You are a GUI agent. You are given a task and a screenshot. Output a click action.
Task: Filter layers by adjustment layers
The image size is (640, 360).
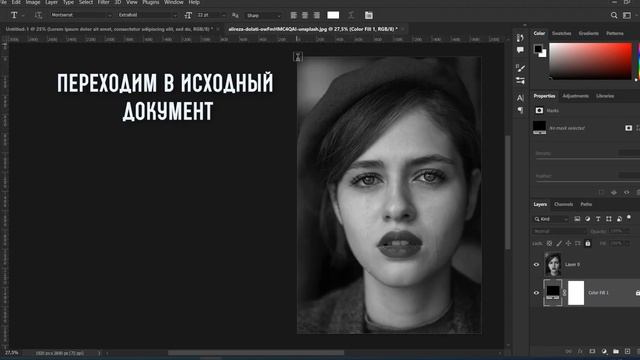pyautogui.click(x=587, y=219)
